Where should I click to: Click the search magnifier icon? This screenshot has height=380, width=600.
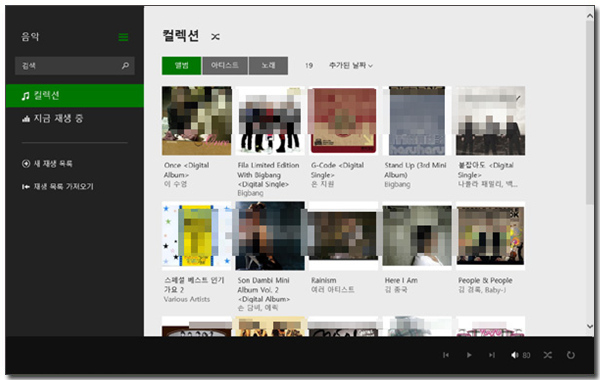click(x=125, y=66)
